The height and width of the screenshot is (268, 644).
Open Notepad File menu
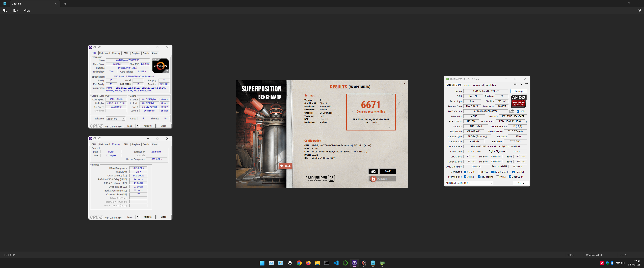click(5, 11)
